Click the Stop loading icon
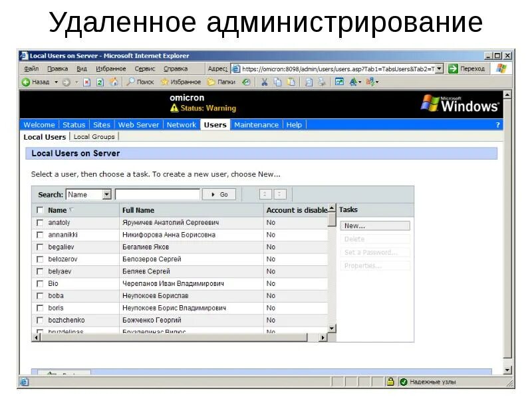Viewport: 532px width, 399px height. coord(87,82)
